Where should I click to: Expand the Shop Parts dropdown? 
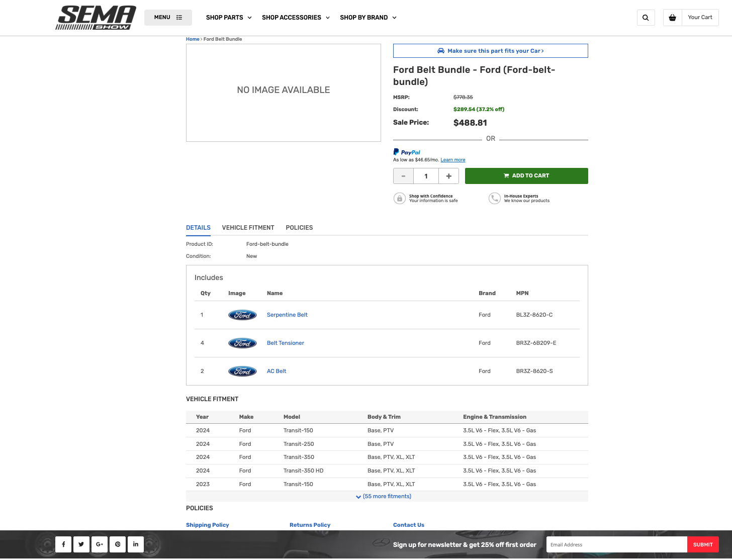point(229,18)
